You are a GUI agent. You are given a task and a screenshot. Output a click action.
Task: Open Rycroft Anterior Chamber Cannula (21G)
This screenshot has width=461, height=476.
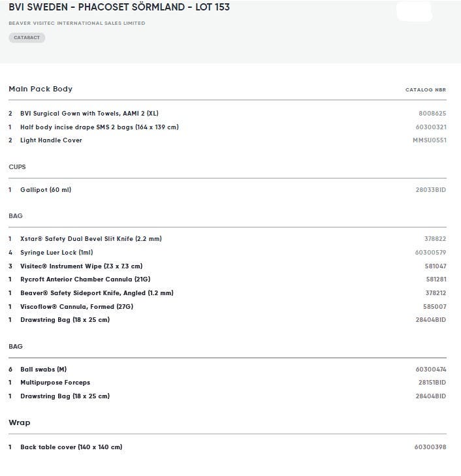pos(86,279)
